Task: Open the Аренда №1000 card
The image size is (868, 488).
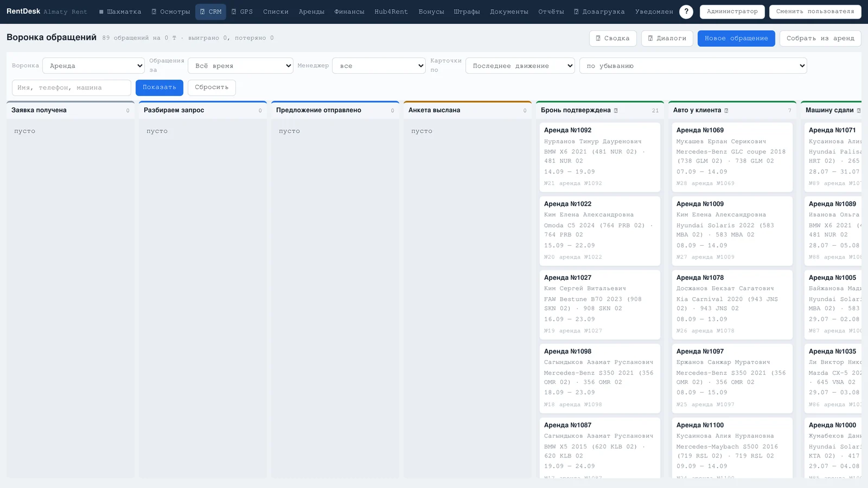Action: 833,448
